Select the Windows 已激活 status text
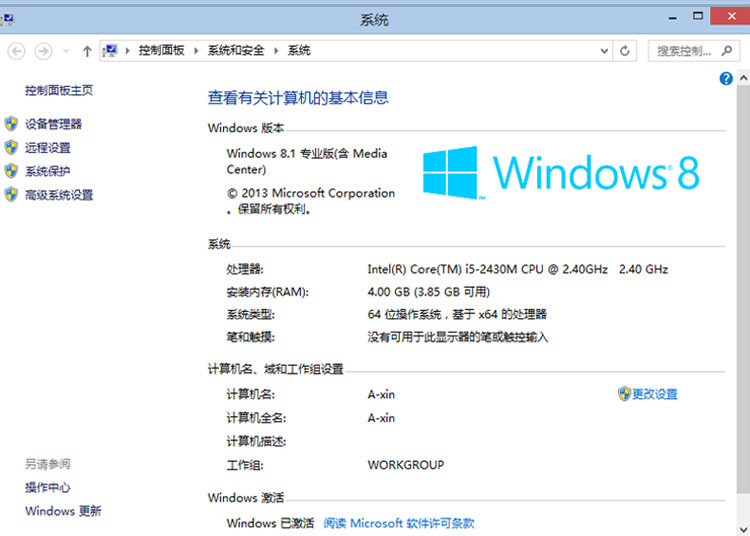This screenshot has width=750, height=536. coord(270,524)
